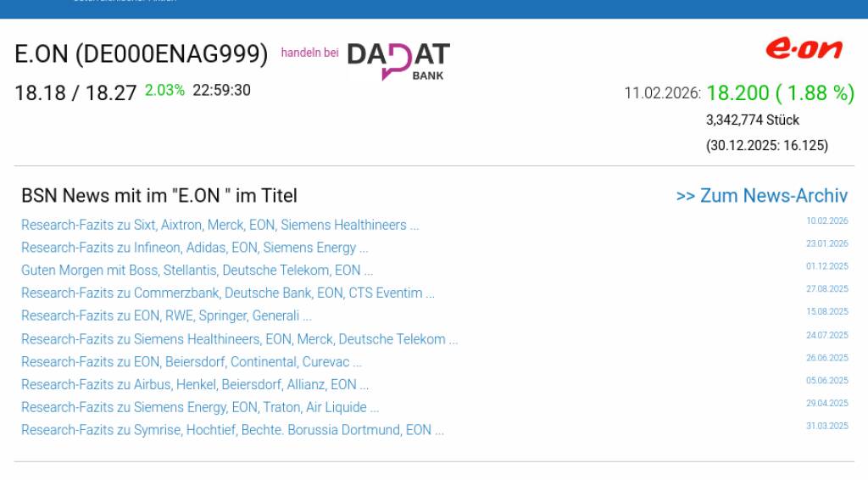Image resolution: width=868 pixels, height=480 pixels.
Task: Click the BSN News section title
Action: (159, 196)
